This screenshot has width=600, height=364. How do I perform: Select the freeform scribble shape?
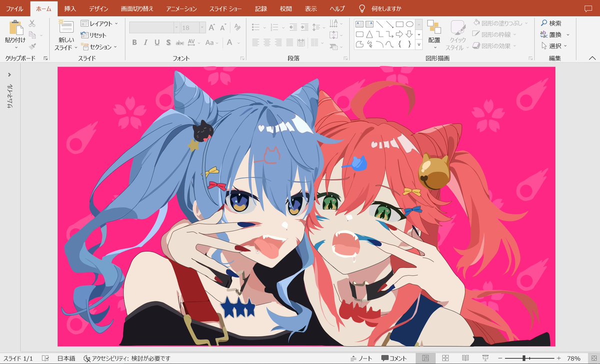369,44
